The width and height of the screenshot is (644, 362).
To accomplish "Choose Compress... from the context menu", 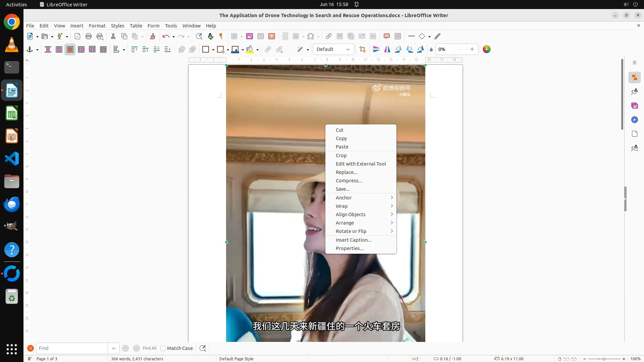I will tap(349, 181).
